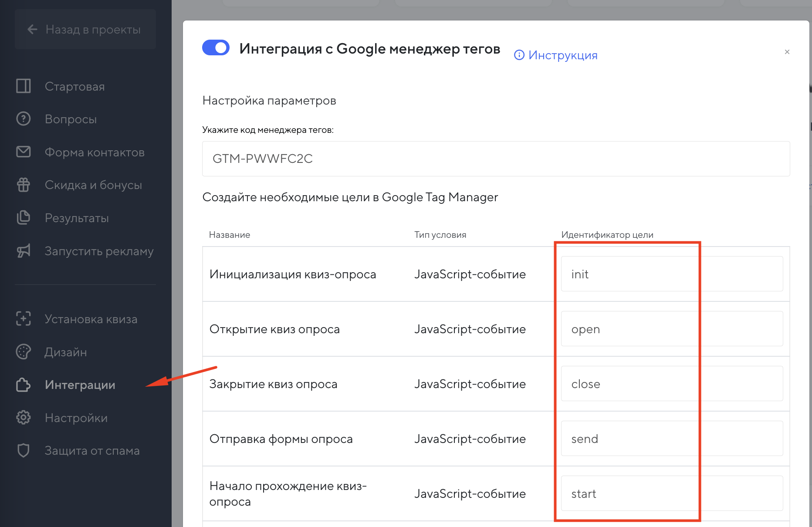Click the send goal identifier field
This screenshot has width=812, height=527.
click(x=672, y=439)
